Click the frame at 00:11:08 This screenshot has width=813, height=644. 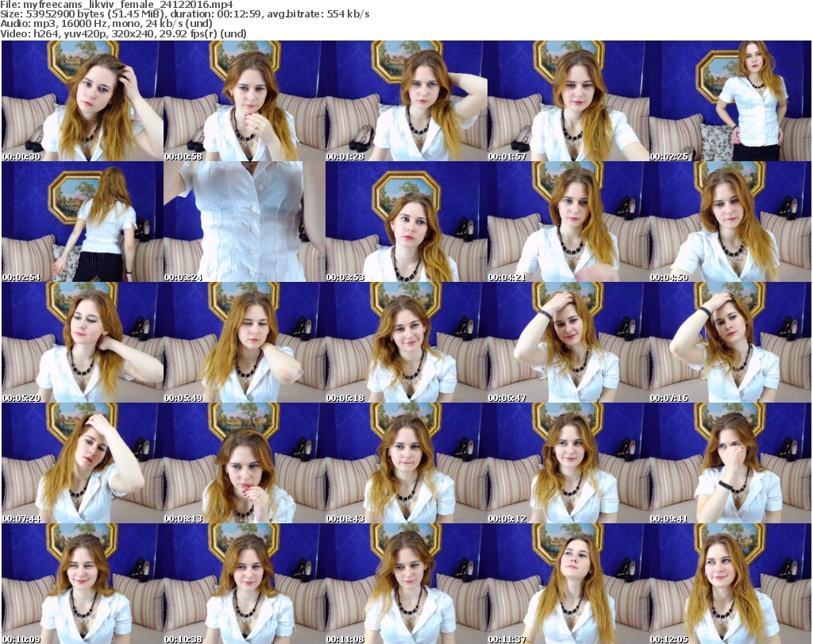406,584
